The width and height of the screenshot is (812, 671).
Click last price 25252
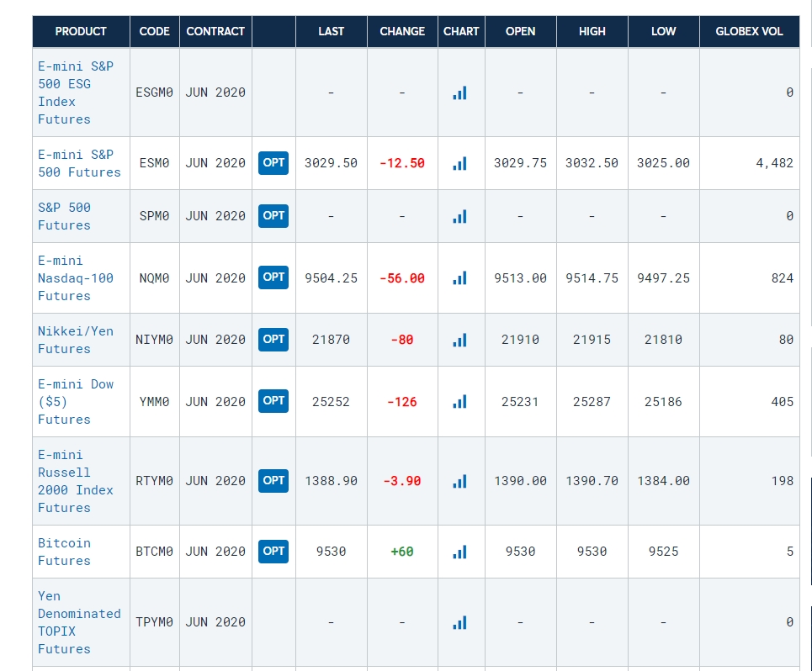(331, 402)
